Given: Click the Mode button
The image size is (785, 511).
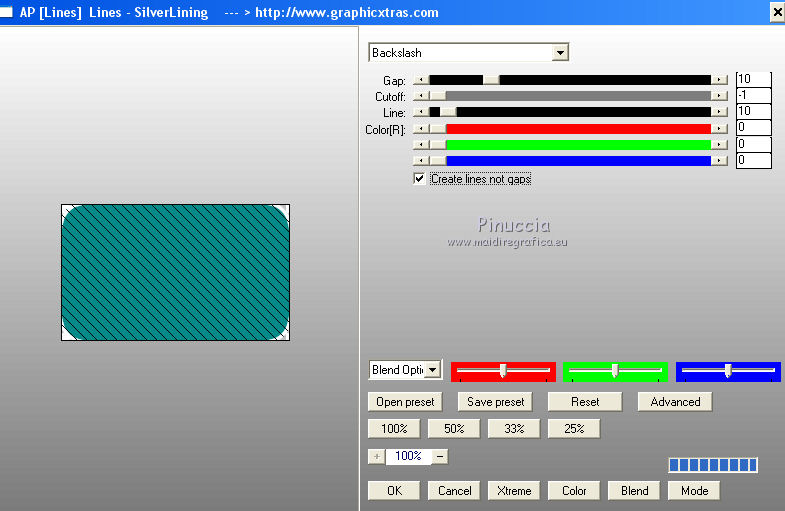Looking at the screenshot, I should click(x=694, y=491).
